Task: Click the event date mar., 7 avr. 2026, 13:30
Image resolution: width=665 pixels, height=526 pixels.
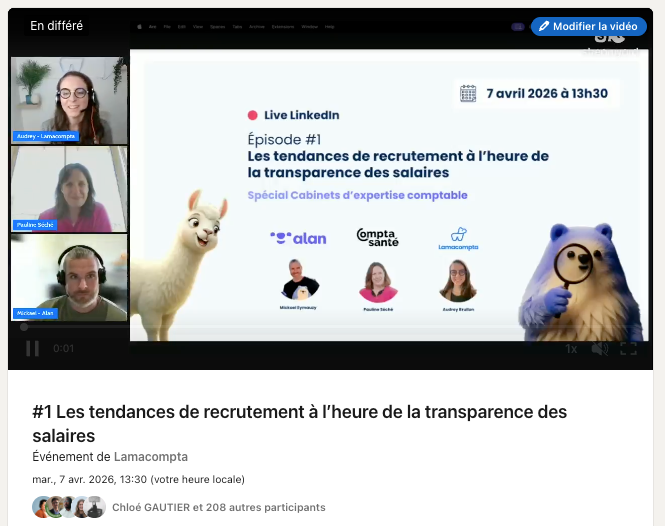Action: tap(138, 479)
